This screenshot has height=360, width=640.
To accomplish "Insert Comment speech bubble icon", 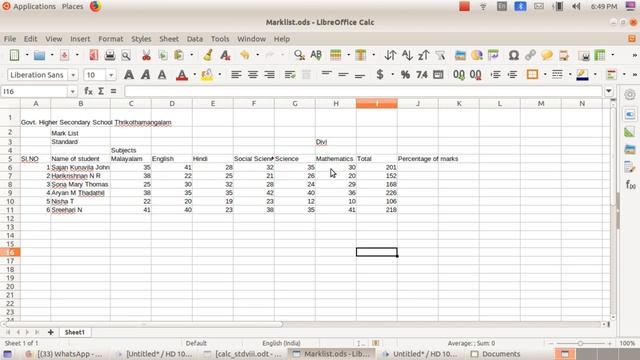I will click(x=547, y=55).
